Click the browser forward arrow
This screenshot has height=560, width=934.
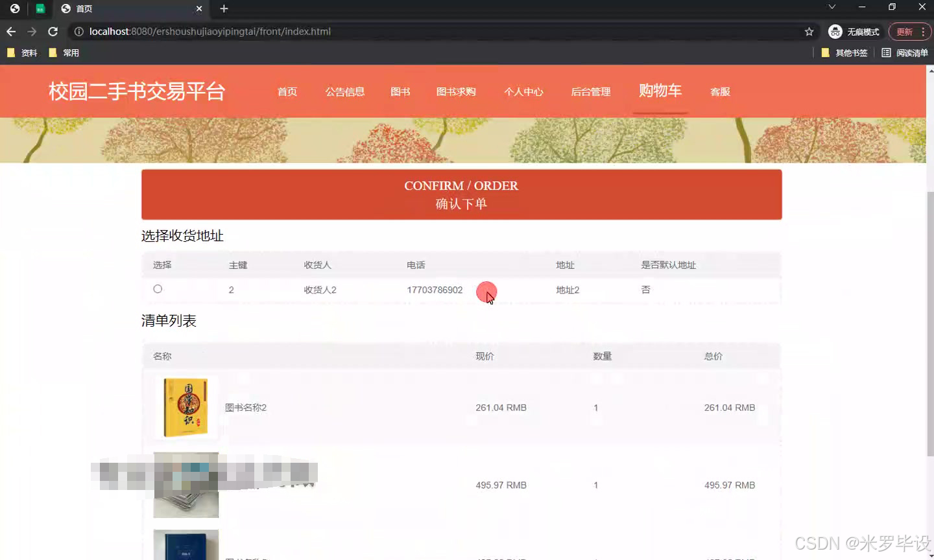point(32,31)
